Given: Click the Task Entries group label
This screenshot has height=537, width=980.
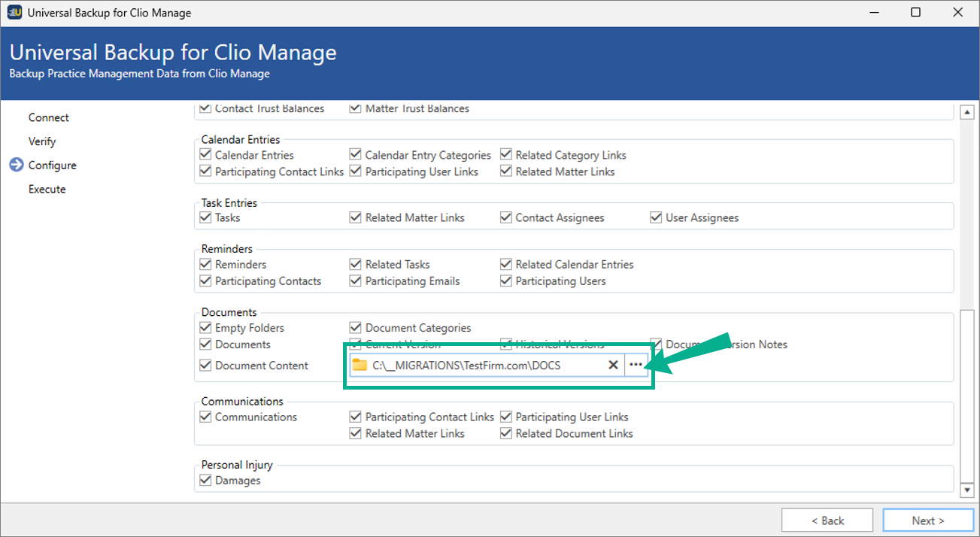Looking at the screenshot, I should pyautogui.click(x=229, y=202).
